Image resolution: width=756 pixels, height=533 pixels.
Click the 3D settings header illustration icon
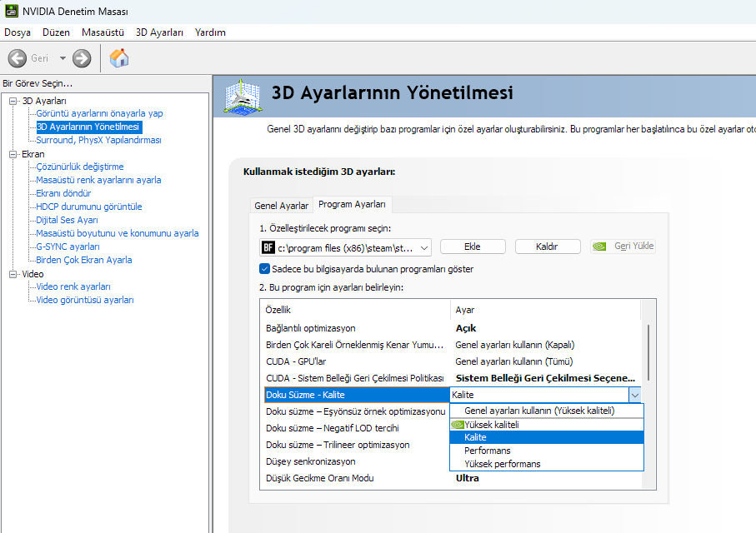click(243, 97)
